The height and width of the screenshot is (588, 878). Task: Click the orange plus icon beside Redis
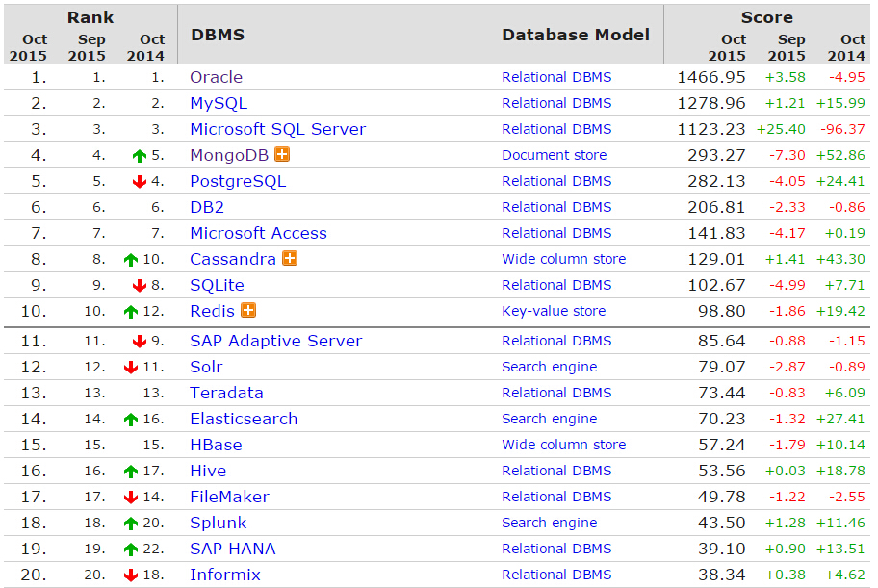pyautogui.click(x=248, y=310)
